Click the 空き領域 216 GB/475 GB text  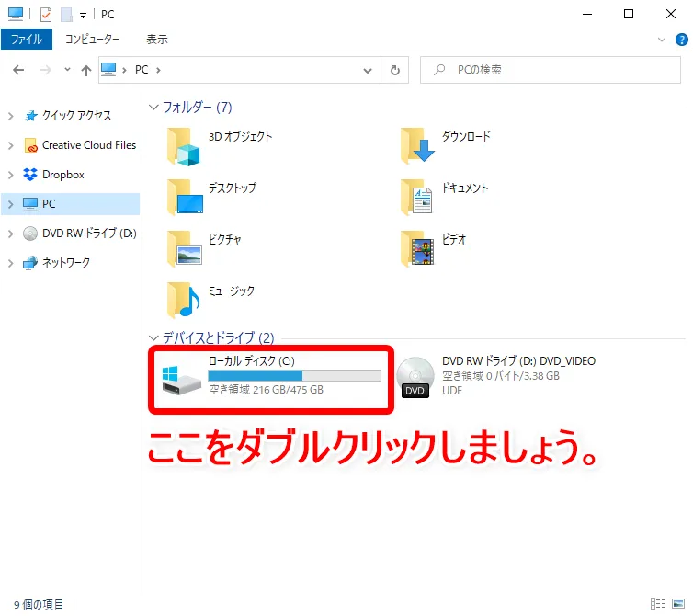(x=266, y=390)
